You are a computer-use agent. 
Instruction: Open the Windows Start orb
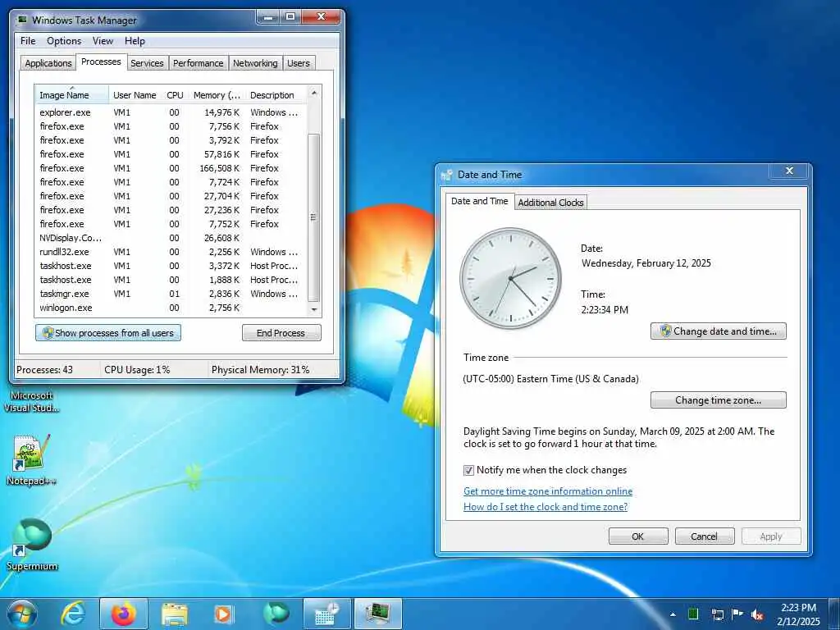21,614
